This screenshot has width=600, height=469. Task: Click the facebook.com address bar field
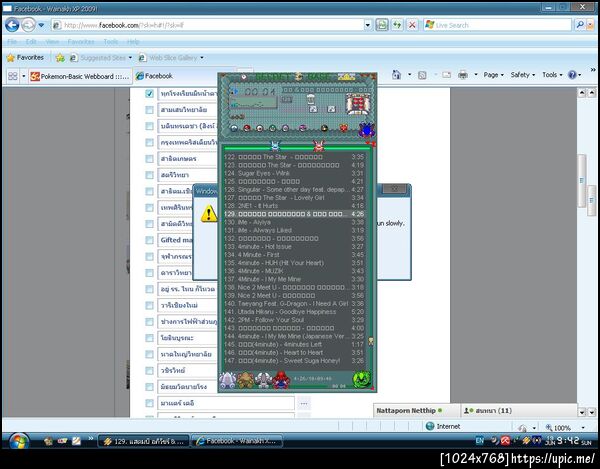coord(208,25)
